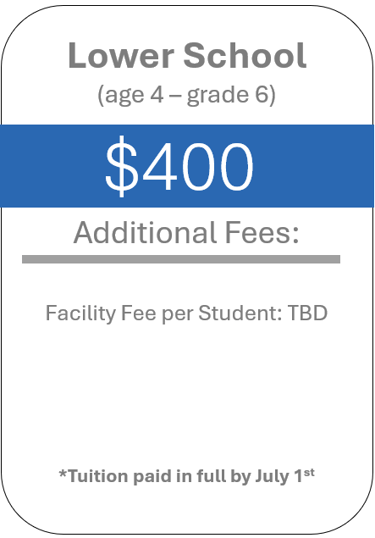Click the "TBD" facility fee value
The image size is (375, 538).
(x=307, y=313)
